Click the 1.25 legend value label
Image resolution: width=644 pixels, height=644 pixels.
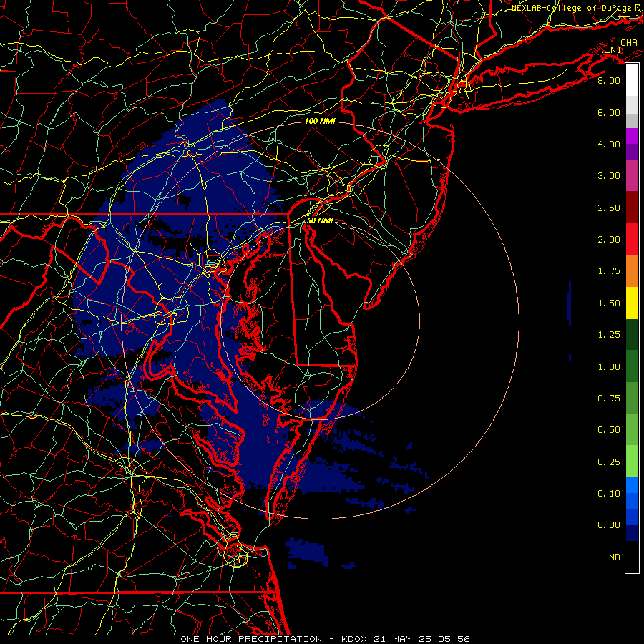click(x=609, y=335)
